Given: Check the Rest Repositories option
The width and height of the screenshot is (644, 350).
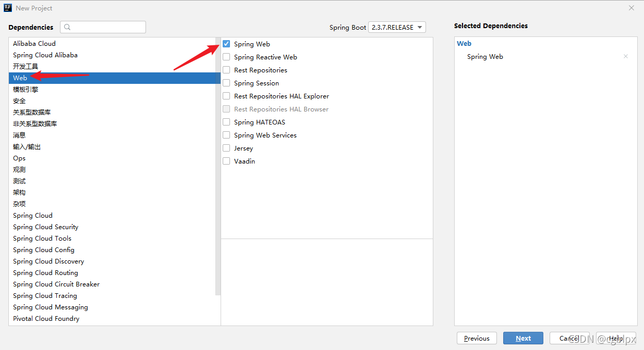Looking at the screenshot, I should [x=226, y=70].
